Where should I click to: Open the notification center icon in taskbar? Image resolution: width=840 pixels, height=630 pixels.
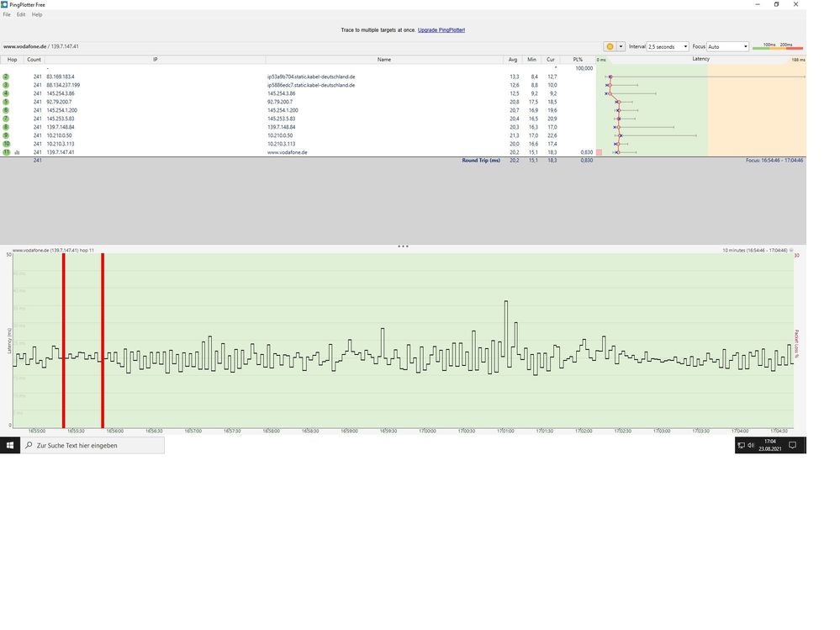pos(793,445)
